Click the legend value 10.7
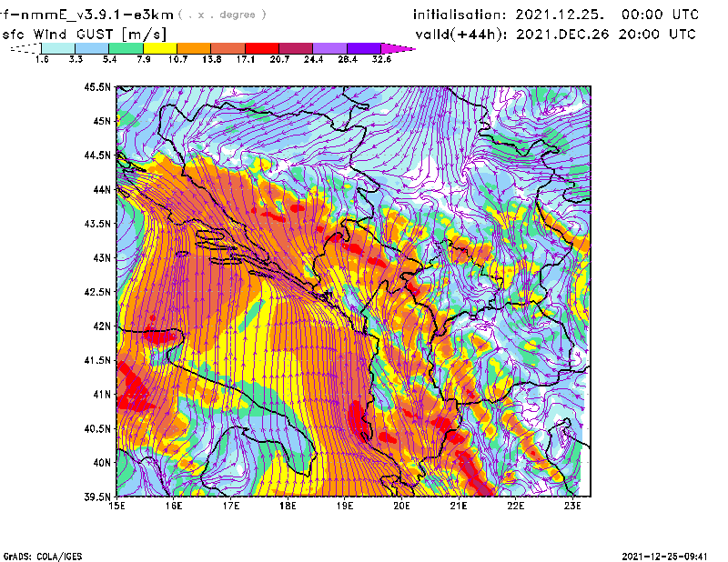728x562 pixels. coord(177,59)
